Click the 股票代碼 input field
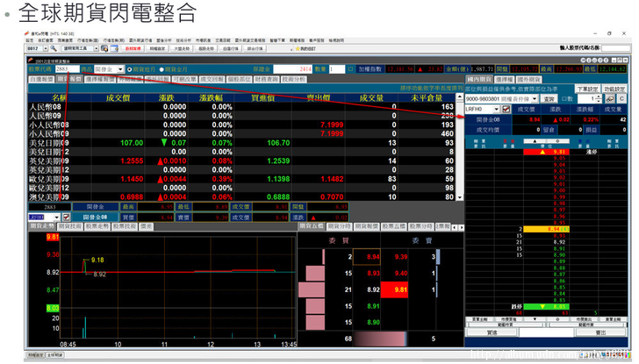Image resolution: width=639 pixels, height=364 pixels. 68,68
